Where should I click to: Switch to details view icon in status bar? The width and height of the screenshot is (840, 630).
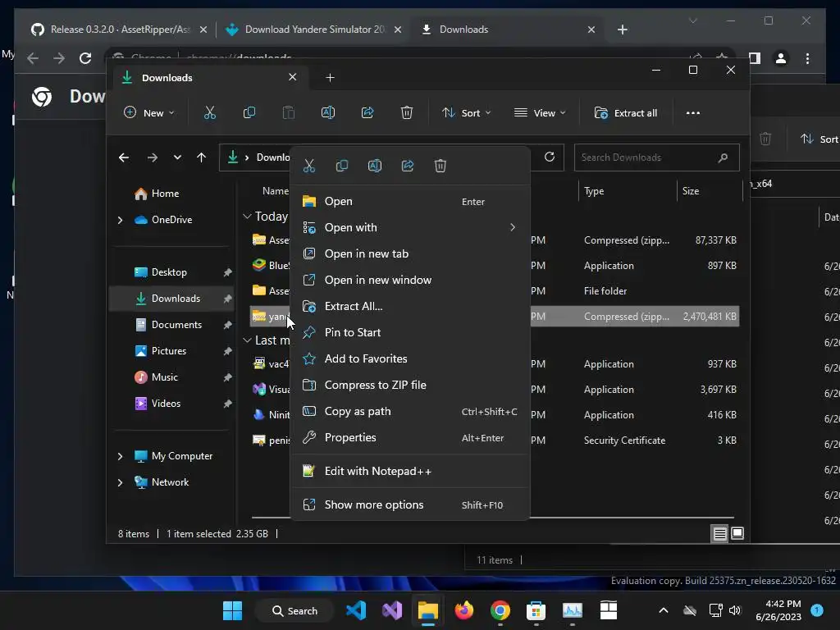point(720,533)
